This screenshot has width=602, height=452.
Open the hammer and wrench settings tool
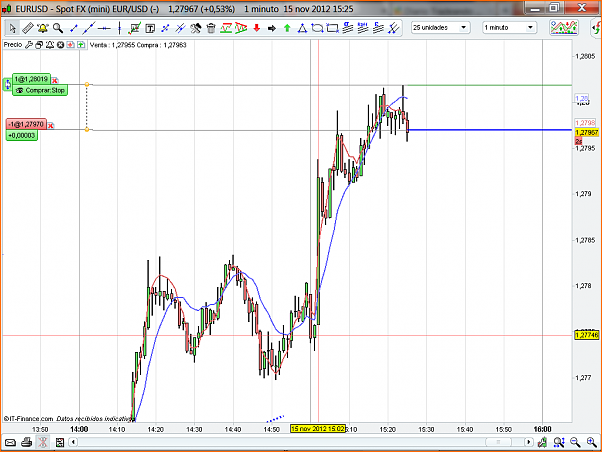(x=195, y=28)
